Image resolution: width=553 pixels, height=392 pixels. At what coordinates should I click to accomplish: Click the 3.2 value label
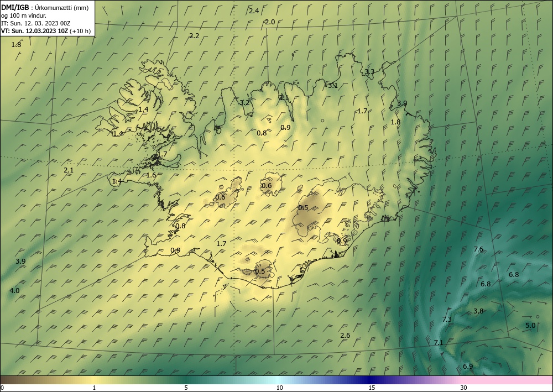coord(244,103)
